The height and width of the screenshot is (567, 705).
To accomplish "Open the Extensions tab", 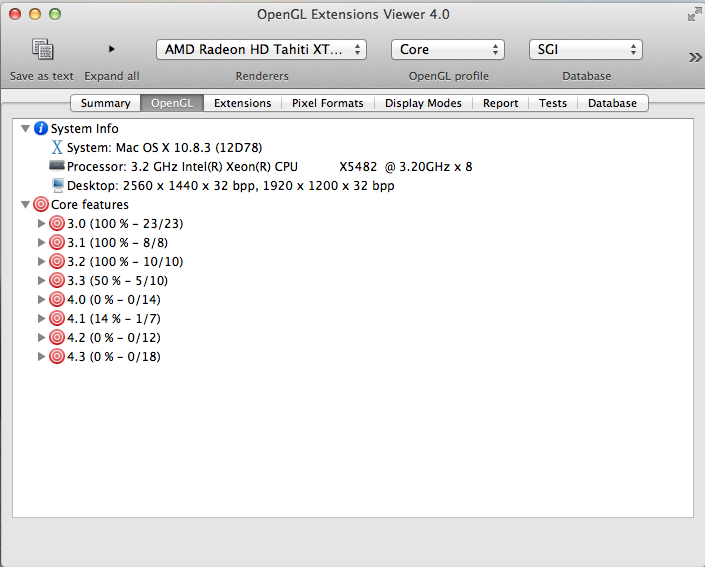I will coord(242,103).
